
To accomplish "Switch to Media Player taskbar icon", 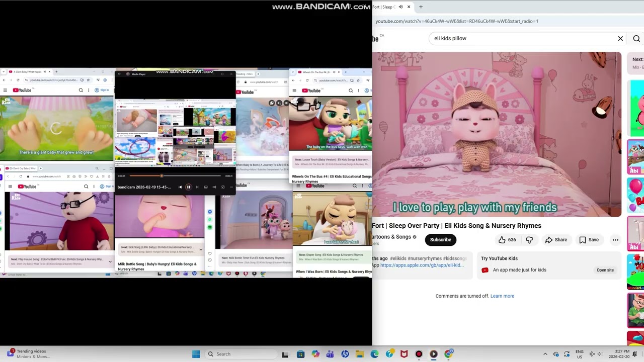I will coord(434,354).
